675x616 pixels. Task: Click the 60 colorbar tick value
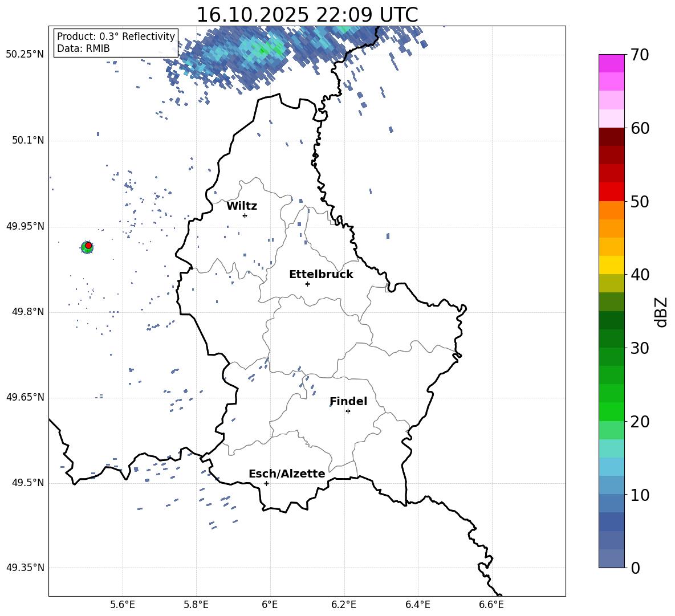[640, 128]
